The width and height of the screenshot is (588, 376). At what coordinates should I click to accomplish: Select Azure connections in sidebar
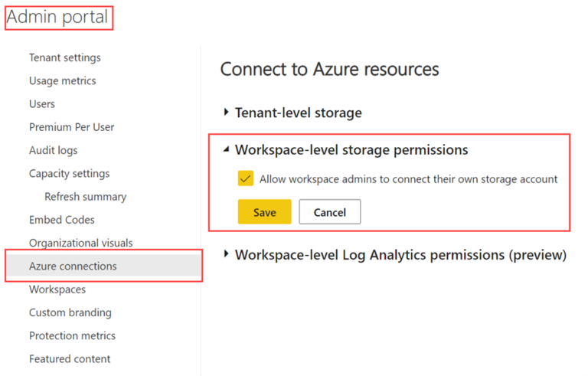(104, 266)
